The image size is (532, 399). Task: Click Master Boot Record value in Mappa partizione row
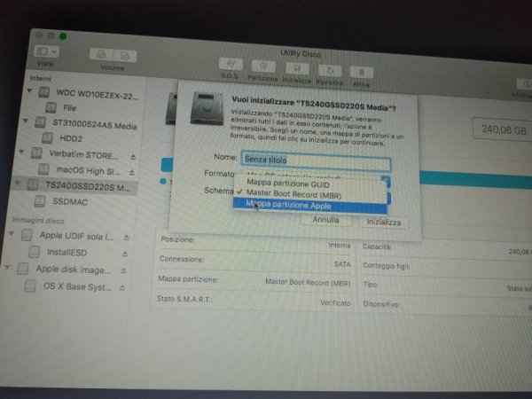pyautogui.click(x=308, y=282)
